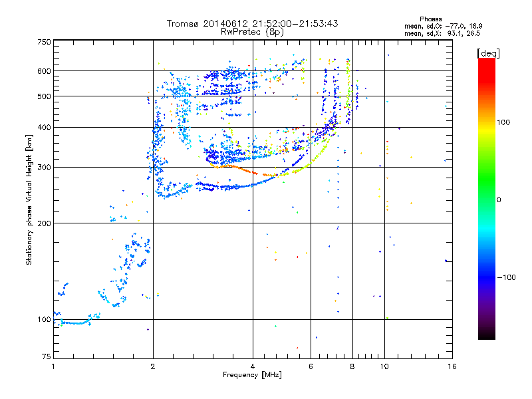
Task: Click the x-axis label "10"
Action: (384, 366)
